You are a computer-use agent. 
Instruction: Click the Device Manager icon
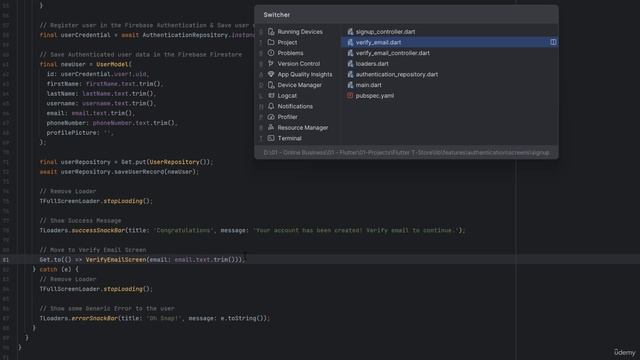coord(271,85)
